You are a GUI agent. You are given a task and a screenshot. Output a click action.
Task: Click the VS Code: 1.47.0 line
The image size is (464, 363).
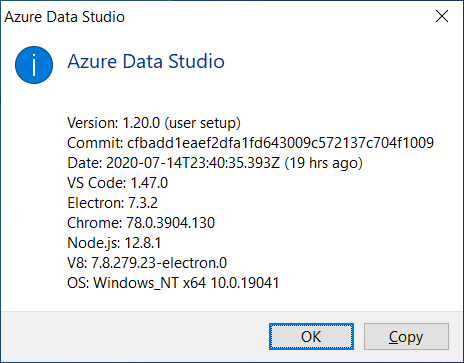[118, 183]
